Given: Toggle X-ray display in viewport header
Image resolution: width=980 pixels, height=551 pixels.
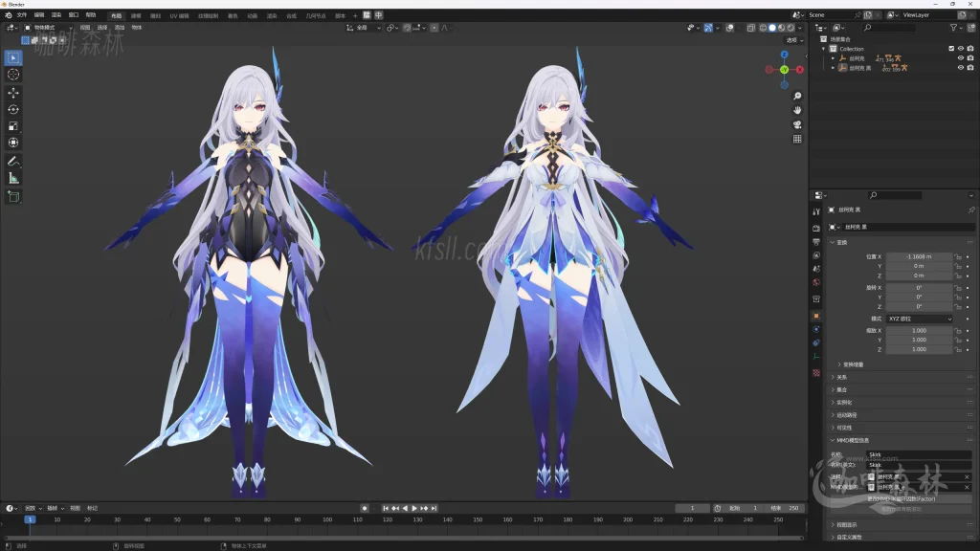Looking at the screenshot, I should point(750,28).
